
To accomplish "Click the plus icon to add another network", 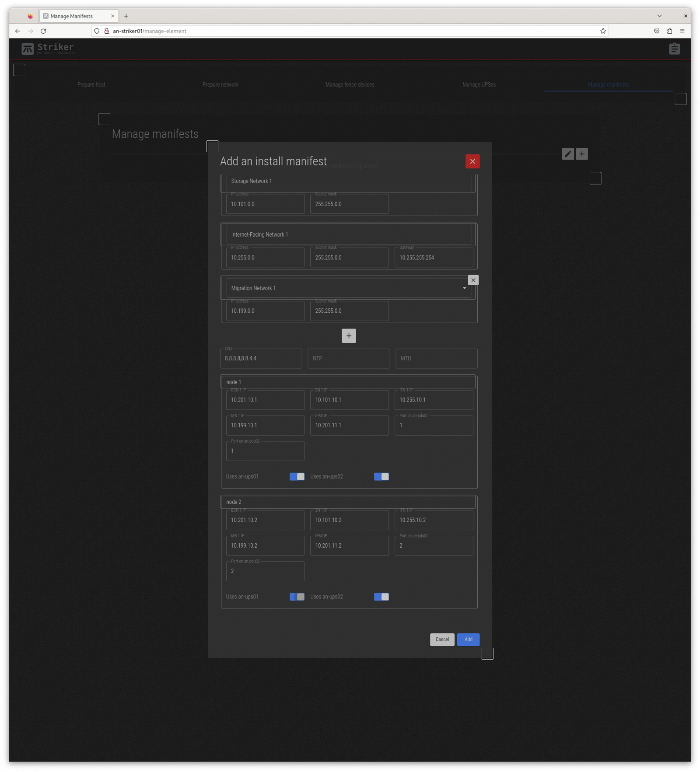I will click(x=348, y=336).
